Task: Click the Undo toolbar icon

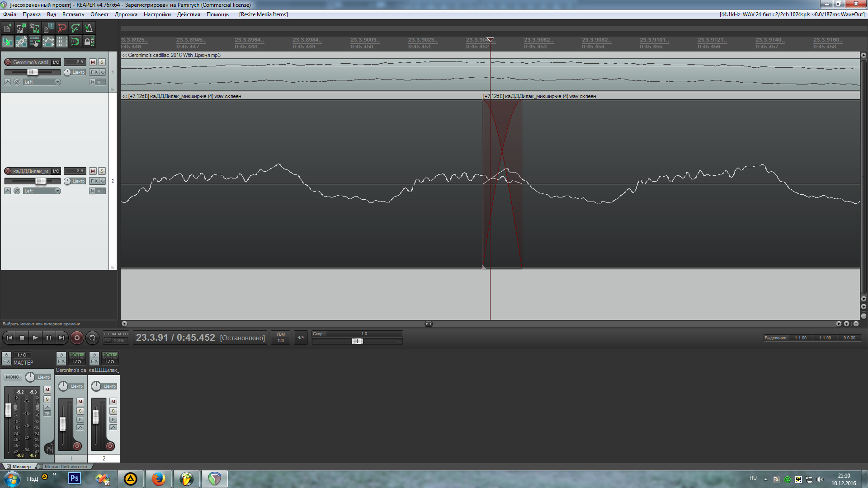Action: (x=62, y=28)
